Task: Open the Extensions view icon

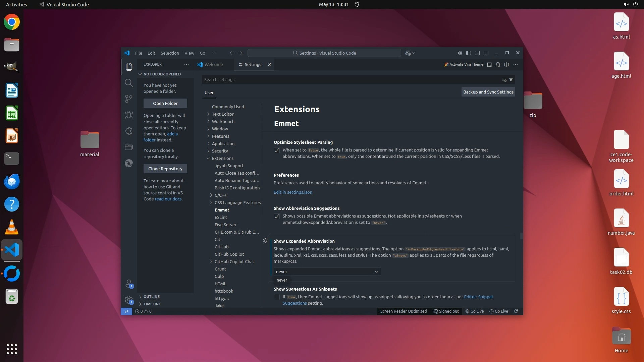Action: pos(128,131)
